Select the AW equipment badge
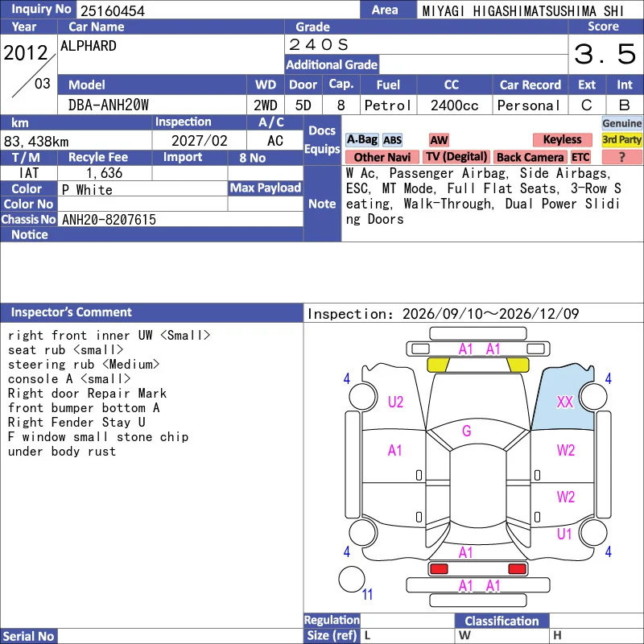Image resolution: width=644 pixels, height=644 pixels. (x=439, y=140)
